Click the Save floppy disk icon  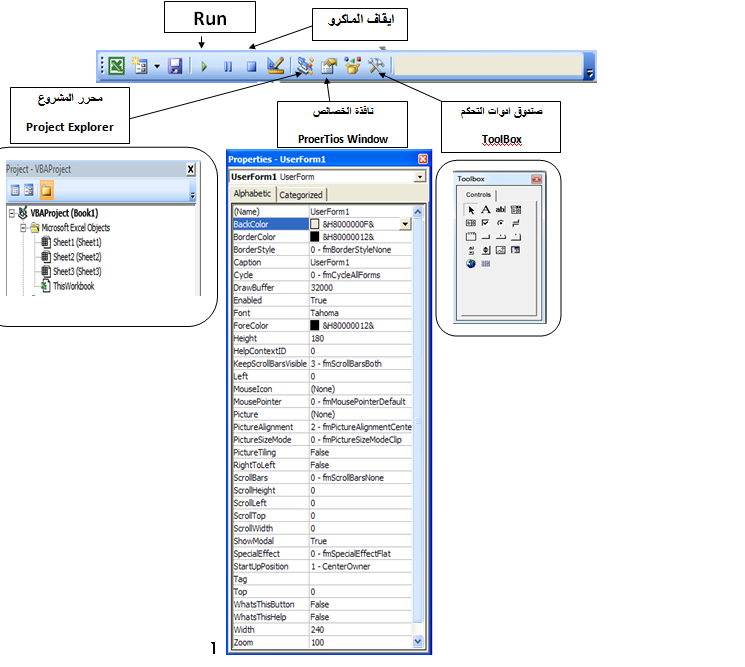point(175,66)
